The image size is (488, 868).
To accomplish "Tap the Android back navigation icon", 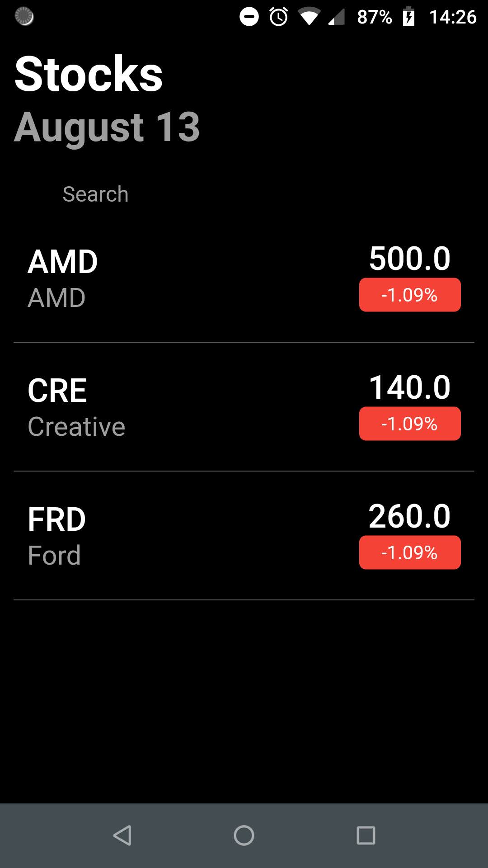I will coord(122,835).
